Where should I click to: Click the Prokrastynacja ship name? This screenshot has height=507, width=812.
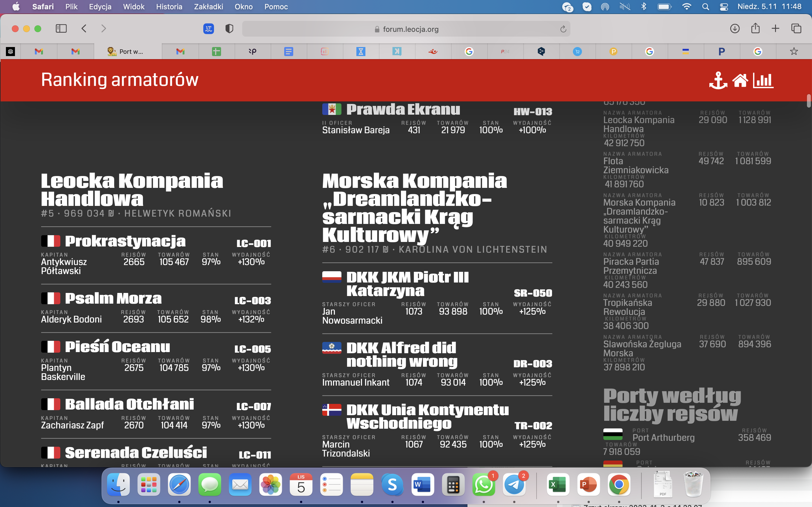pos(125,241)
